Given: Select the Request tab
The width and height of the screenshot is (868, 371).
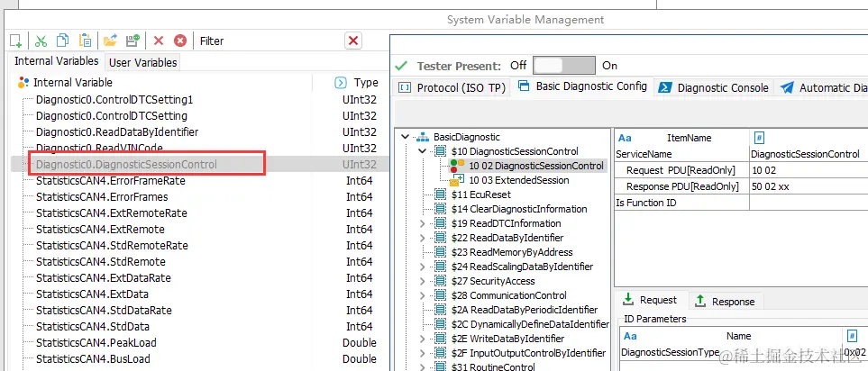Looking at the screenshot, I should pyautogui.click(x=651, y=300).
